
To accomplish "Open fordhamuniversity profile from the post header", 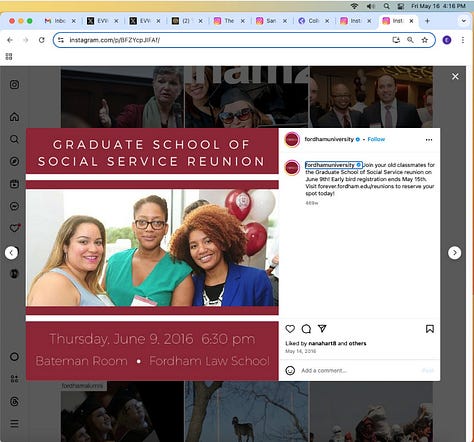I will (329, 139).
